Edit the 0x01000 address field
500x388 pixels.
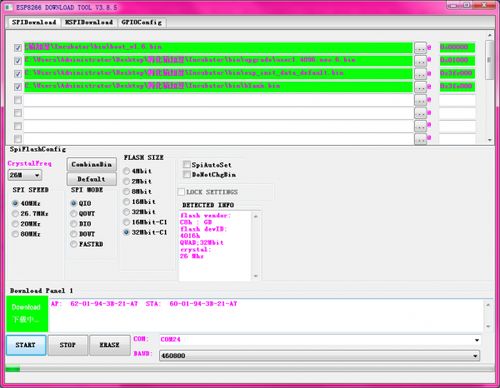point(457,60)
